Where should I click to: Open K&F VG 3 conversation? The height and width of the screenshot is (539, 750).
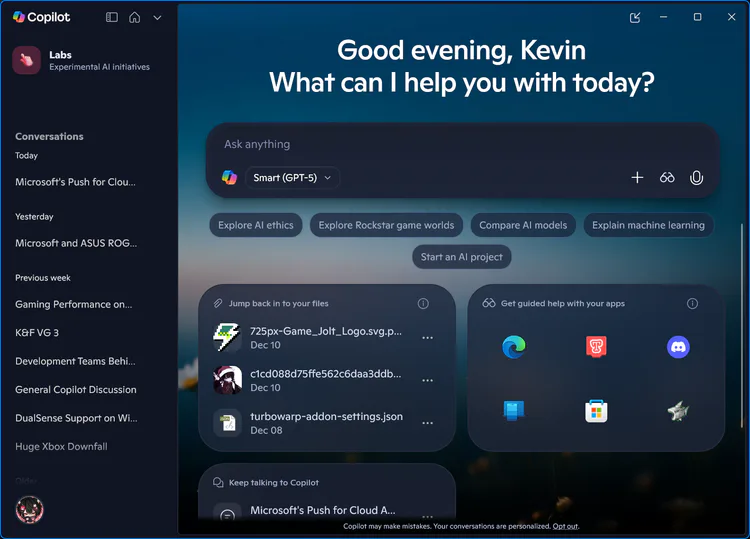click(x=37, y=333)
